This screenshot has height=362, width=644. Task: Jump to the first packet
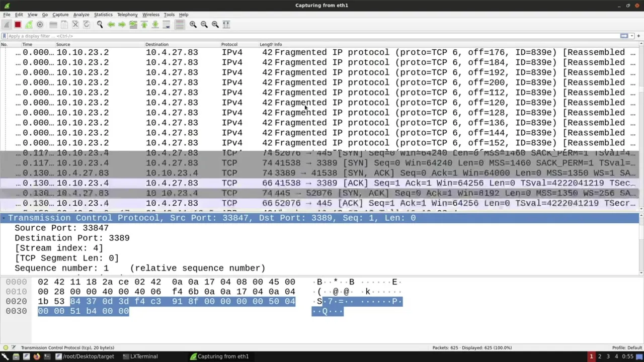(x=144, y=24)
